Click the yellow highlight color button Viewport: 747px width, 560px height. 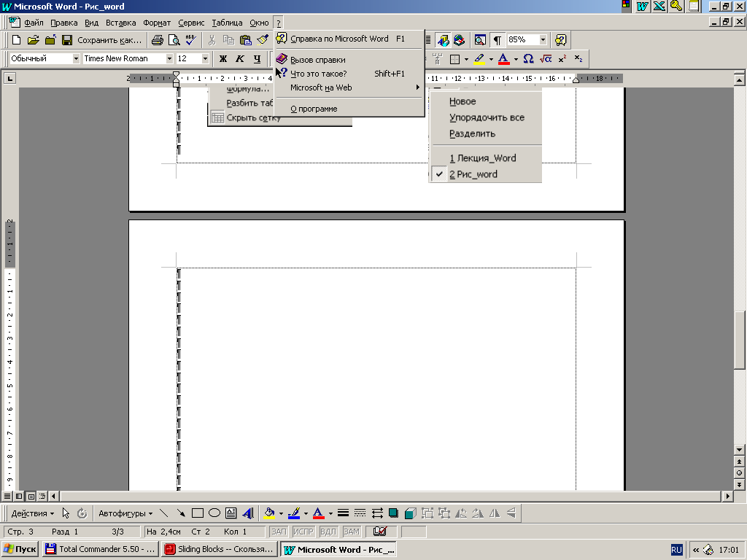[x=480, y=59]
